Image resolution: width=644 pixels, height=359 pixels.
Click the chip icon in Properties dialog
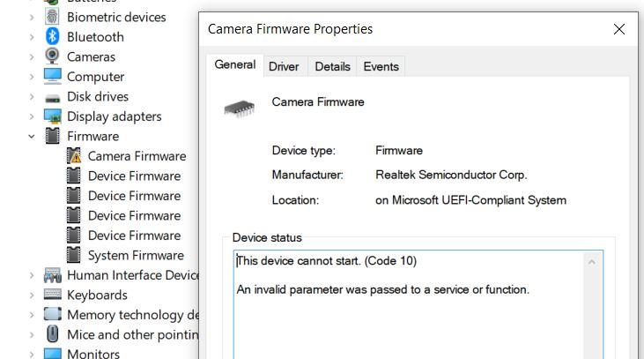pos(238,107)
